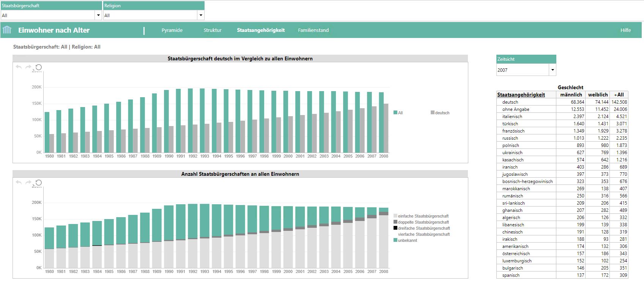Switch to the Pyramide tab
The height and width of the screenshot is (295, 644).
pyautogui.click(x=172, y=30)
